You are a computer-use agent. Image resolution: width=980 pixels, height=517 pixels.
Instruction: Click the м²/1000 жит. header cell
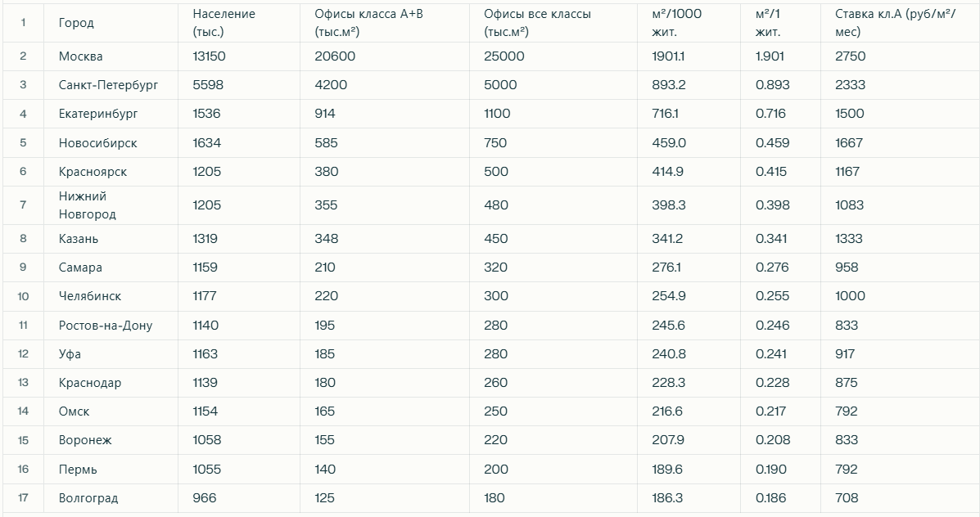coord(689,23)
